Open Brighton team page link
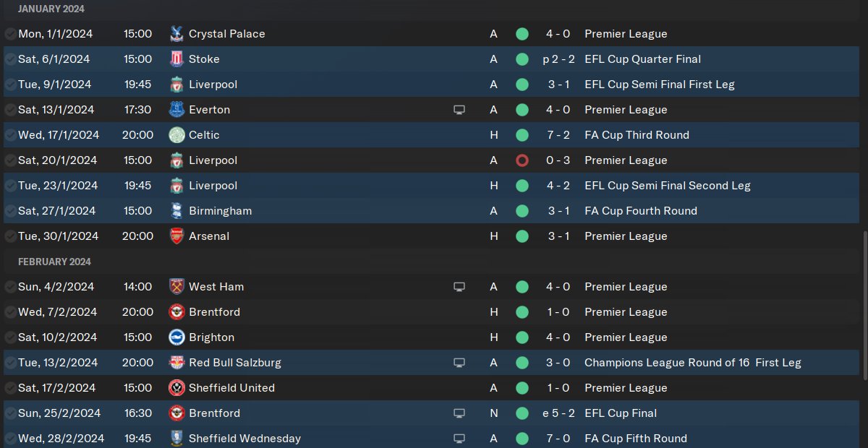868x448 pixels. (211, 337)
